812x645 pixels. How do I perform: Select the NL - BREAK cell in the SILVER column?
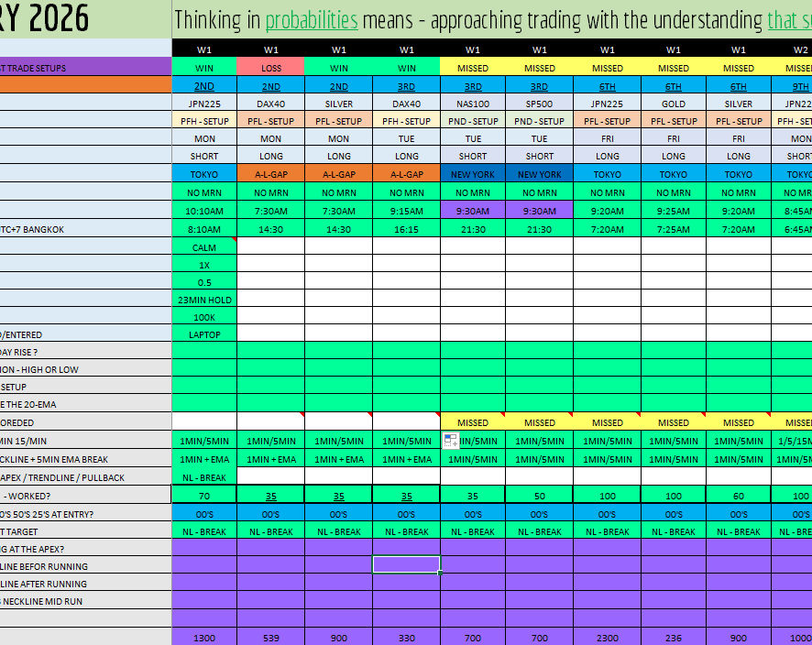click(x=339, y=531)
